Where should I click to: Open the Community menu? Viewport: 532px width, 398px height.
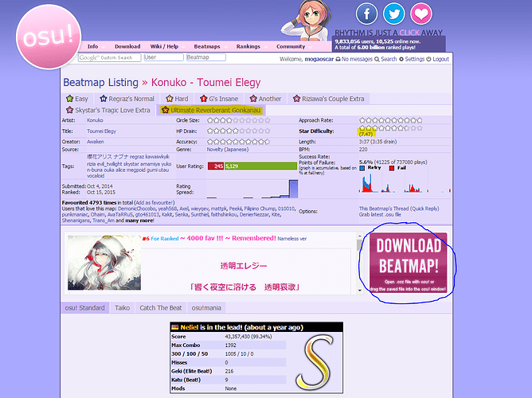pos(291,46)
